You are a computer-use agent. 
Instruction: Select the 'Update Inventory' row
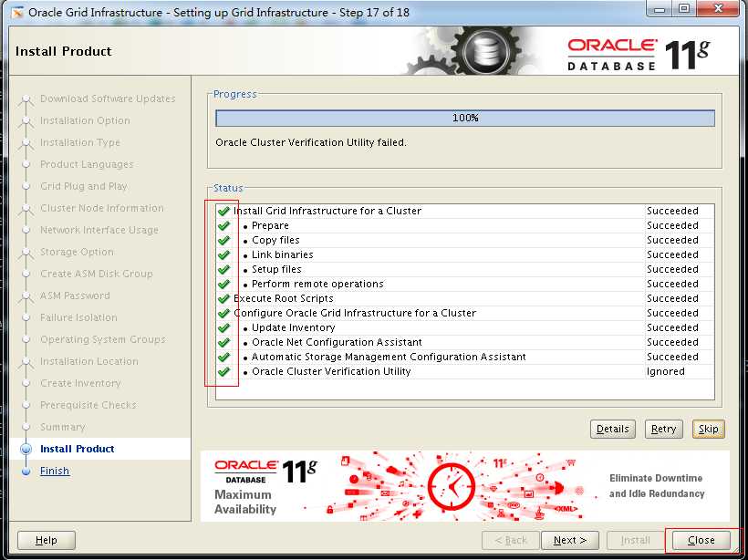465,327
